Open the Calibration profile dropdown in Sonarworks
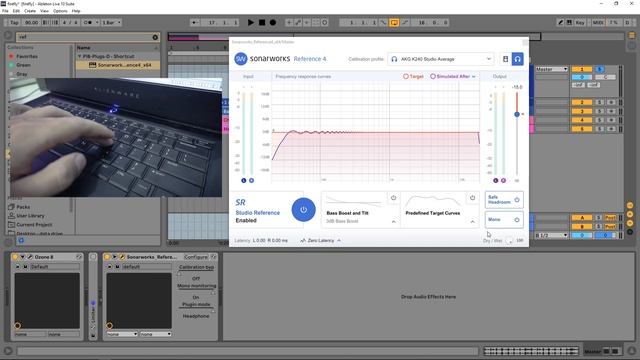The width and height of the screenshot is (640, 360). point(441,59)
